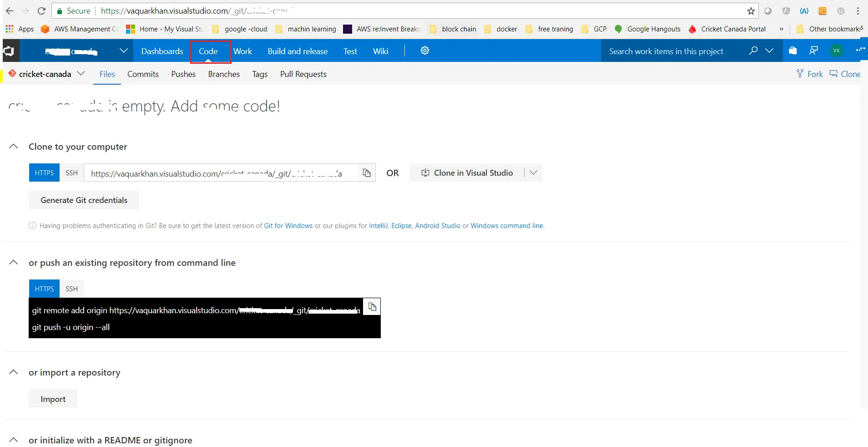
Task: Click Generate Git credentials
Action: [84, 200]
